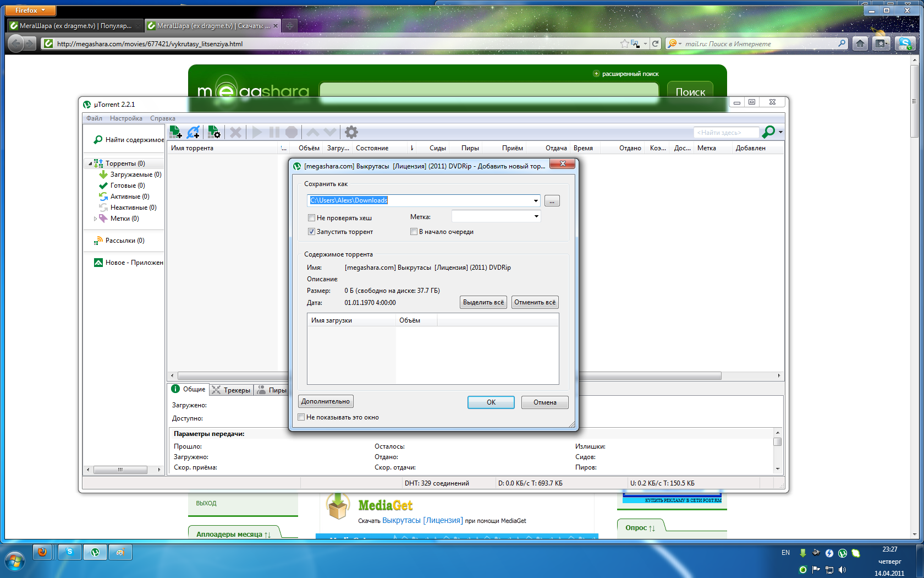Select 'Готовые (0)' category

point(123,186)
